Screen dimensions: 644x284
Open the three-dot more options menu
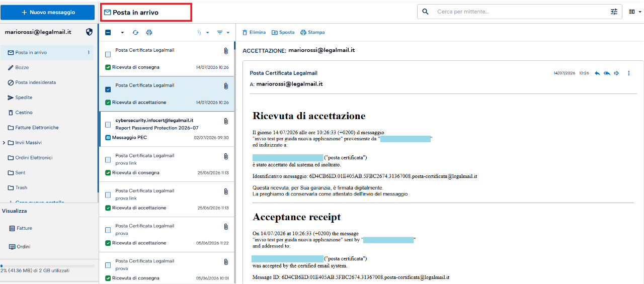629,73
